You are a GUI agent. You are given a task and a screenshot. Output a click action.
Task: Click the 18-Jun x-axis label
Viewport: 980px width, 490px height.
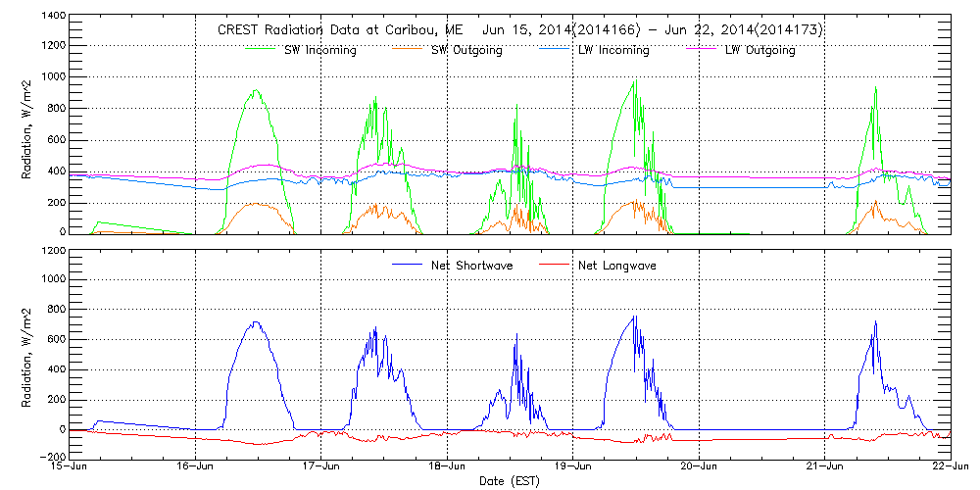pos(448,466)
